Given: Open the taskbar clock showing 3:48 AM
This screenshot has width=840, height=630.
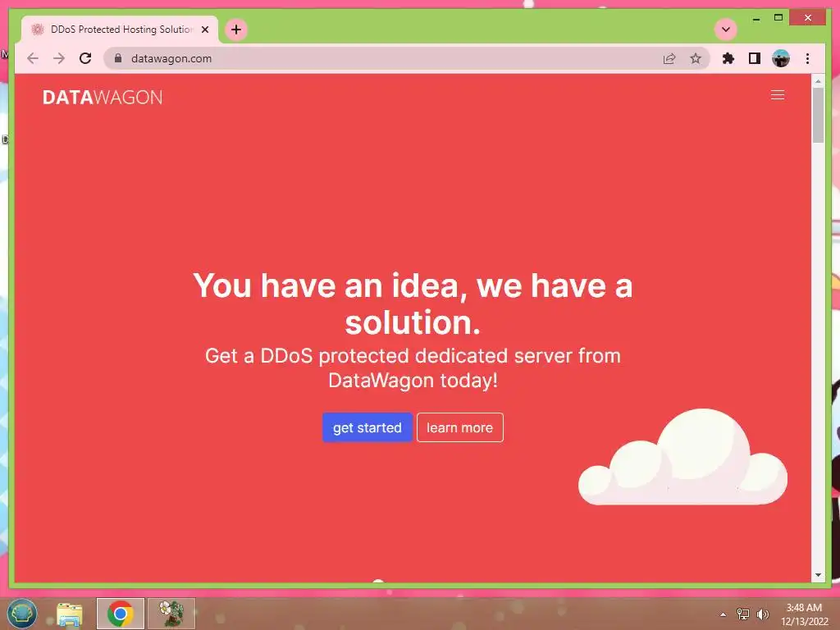Looking at the screenshot, I should (804, 614).
